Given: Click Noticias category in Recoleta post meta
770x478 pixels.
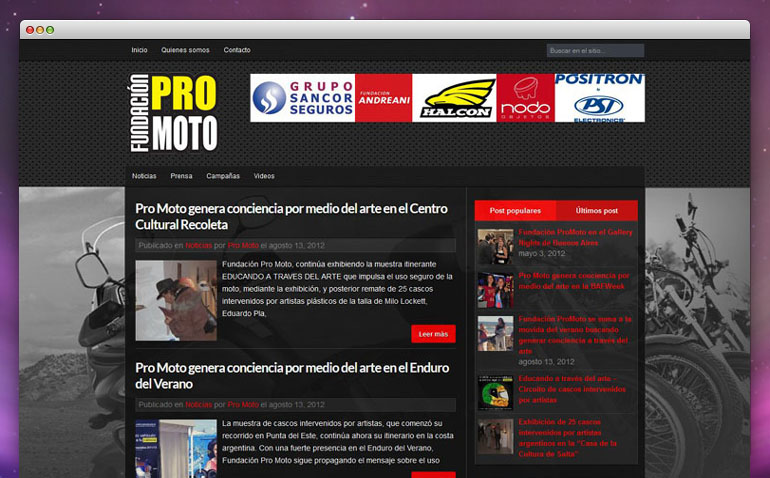Looking at the screenshot, I should (199, 245).
